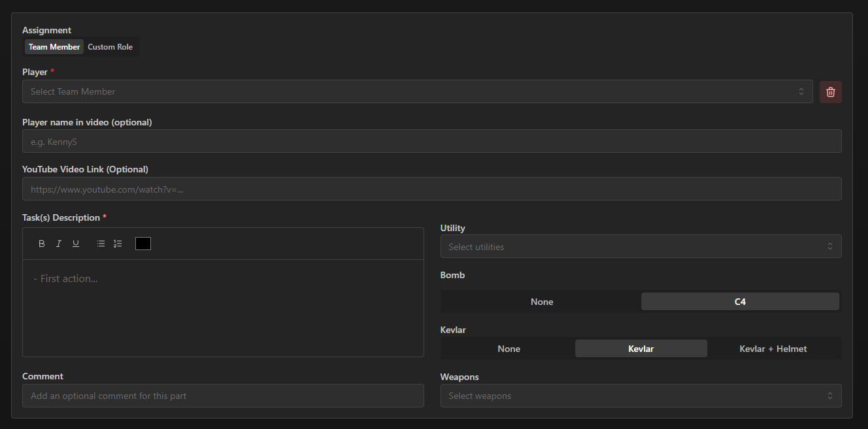Click the Player name in video field

tap(431, 141)
